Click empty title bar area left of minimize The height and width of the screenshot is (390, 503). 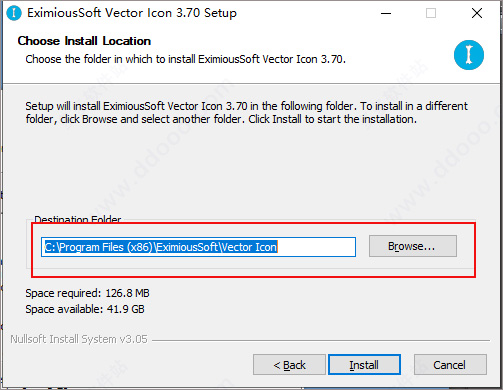coord(307,13)
